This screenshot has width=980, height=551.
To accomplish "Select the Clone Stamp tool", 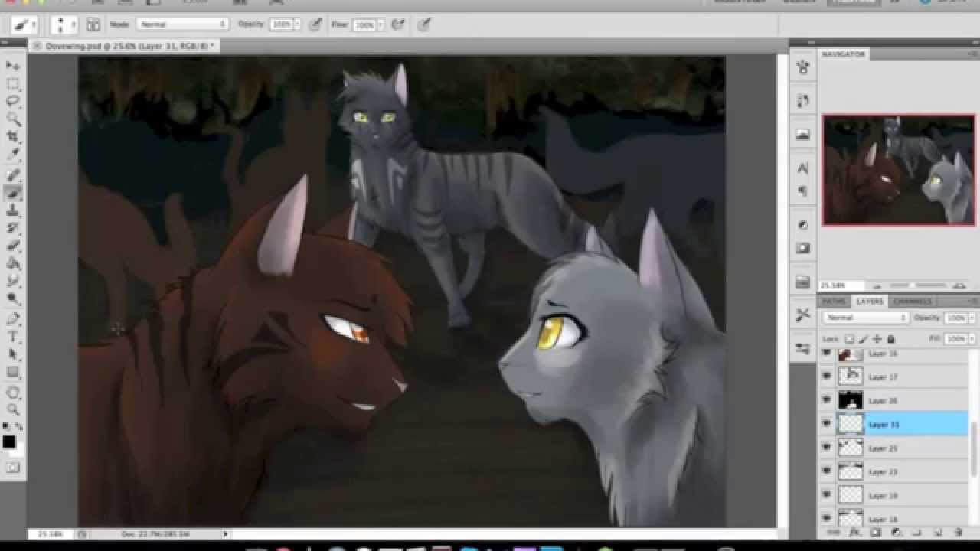I will point(13,210).
